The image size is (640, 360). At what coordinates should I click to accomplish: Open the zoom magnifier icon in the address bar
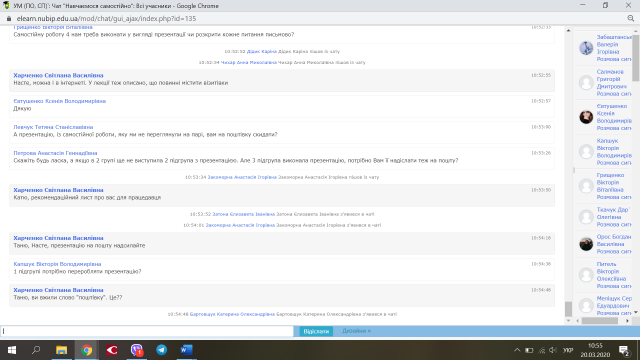[631, 18]
